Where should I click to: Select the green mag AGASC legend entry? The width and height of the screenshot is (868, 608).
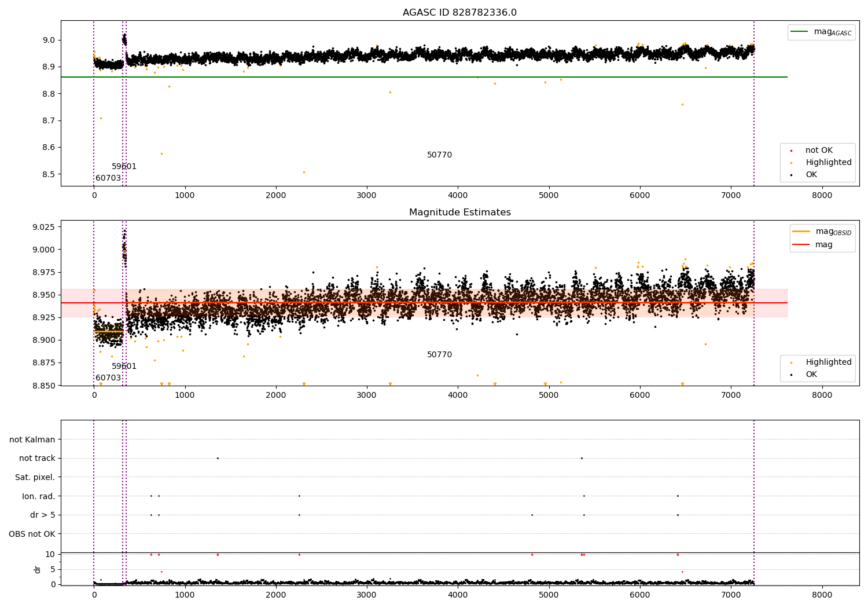pyautogui.click(x=821, y=32)
